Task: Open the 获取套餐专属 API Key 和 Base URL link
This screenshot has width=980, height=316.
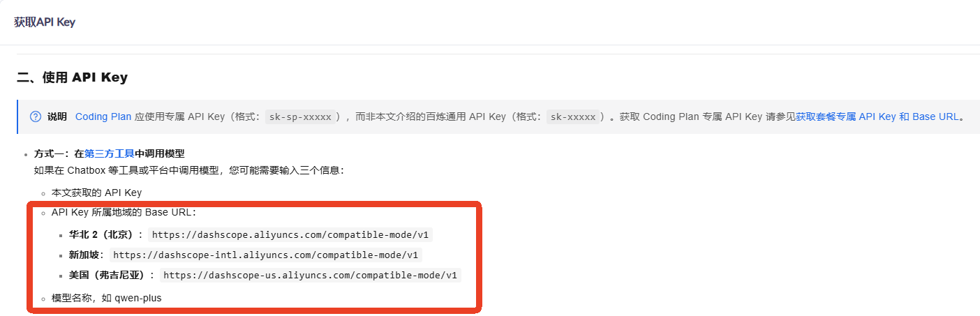Action: pyautogui.click(x=877, y=116)
